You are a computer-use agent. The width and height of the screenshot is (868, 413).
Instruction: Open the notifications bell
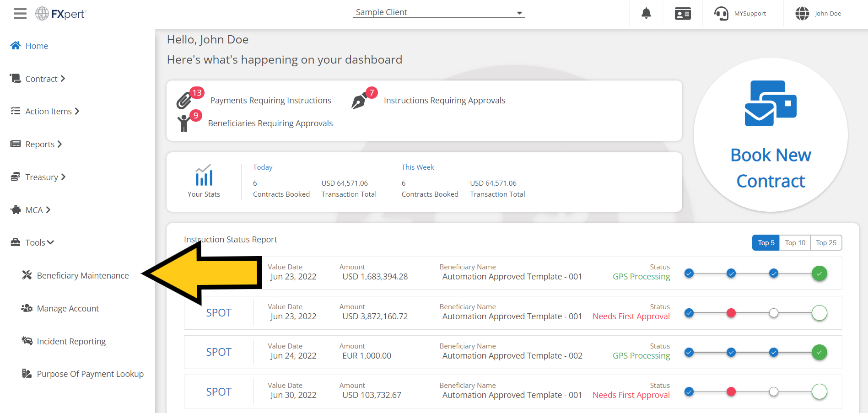(x=646, y=13)
